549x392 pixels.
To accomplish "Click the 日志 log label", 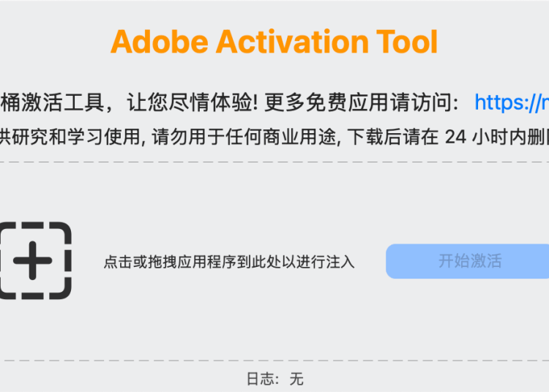I will pos(259,379).
